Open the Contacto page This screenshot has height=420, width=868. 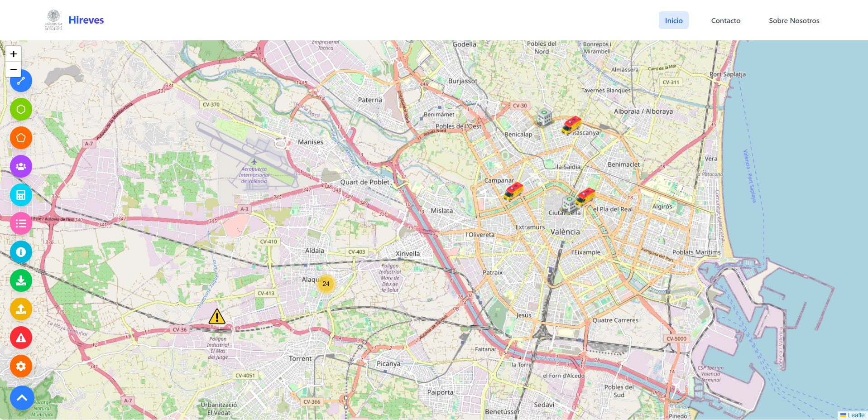pyautogui.click(x=725, y=20)
